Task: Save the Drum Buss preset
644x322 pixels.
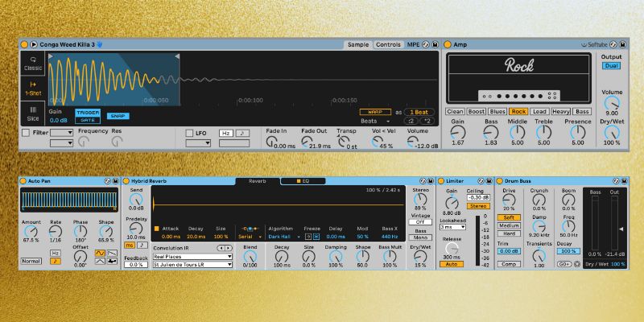Action: (623, 180)
